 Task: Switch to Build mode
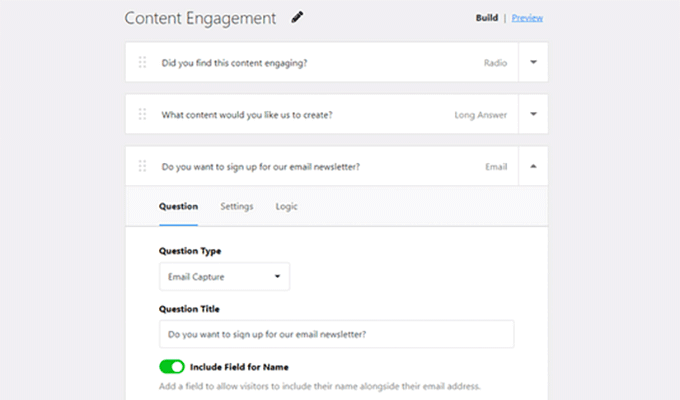point(489,18)
